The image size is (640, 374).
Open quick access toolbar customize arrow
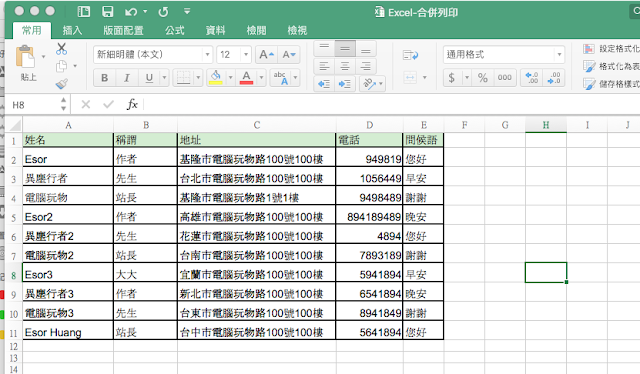click(187, 11)
